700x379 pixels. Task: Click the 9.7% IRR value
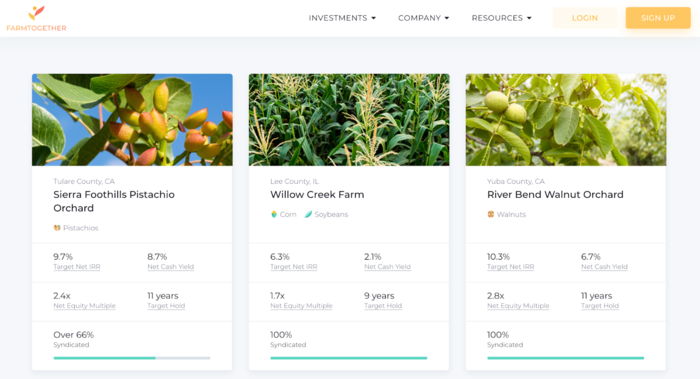point(63,257)
